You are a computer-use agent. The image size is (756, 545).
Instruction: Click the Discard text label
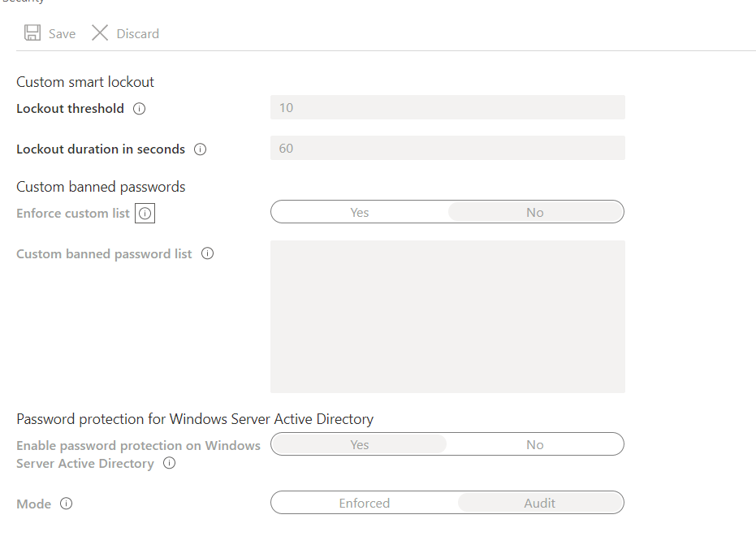pyautogui.click(x=138, y=34)
